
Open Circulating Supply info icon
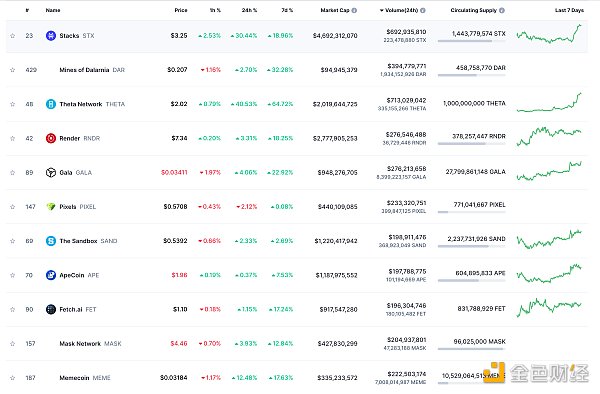pos(502,10)
